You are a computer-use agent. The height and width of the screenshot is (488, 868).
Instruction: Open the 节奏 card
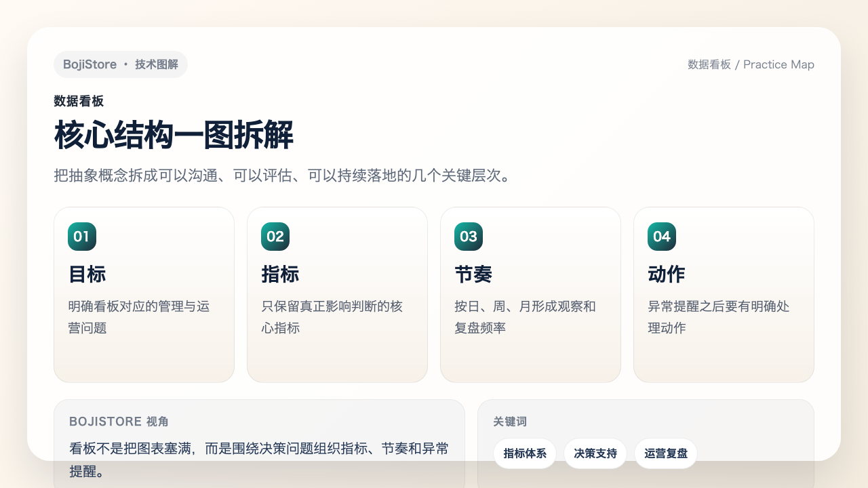coord(530,294)
